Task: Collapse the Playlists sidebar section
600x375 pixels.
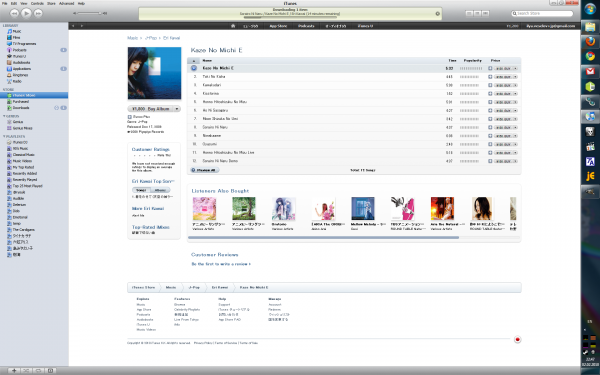Action: click(4, 136)
